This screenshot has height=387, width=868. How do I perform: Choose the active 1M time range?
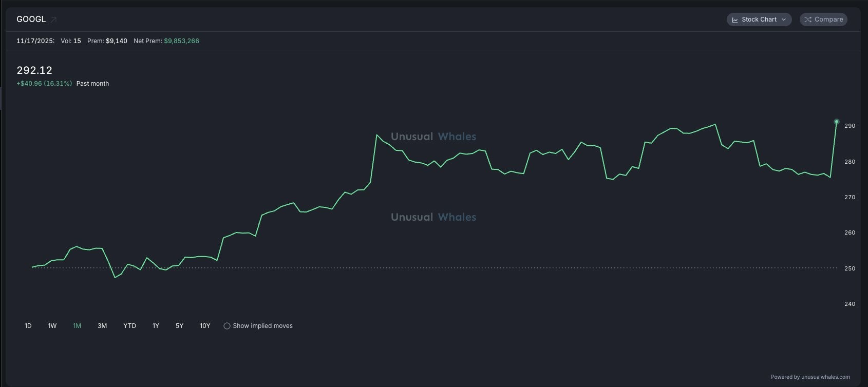tap(77, 326)
